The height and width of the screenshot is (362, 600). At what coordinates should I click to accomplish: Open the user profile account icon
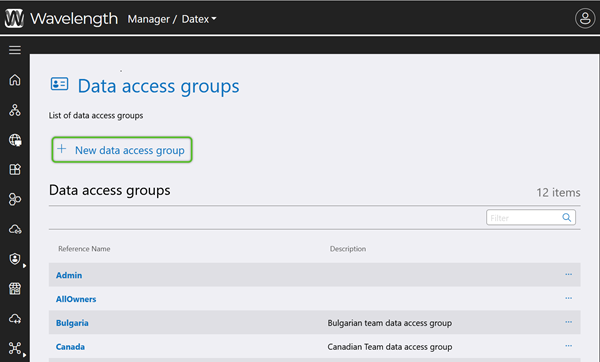click(x=585, y=18)
